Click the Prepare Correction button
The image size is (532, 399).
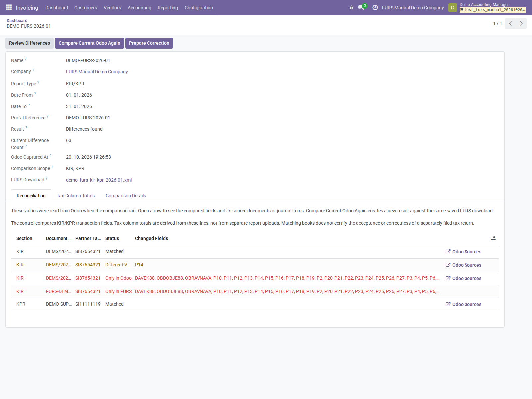(x=149, y=43)
